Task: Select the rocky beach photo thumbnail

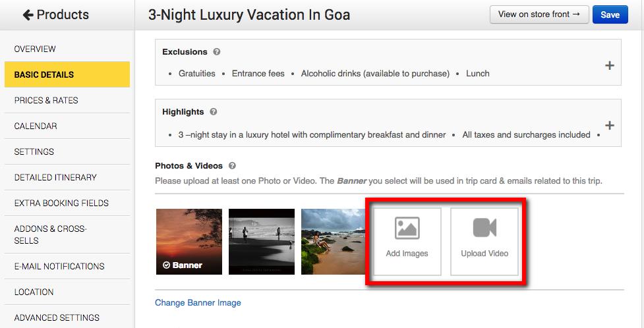Action: pyautogui.click(x=333, y=241)
